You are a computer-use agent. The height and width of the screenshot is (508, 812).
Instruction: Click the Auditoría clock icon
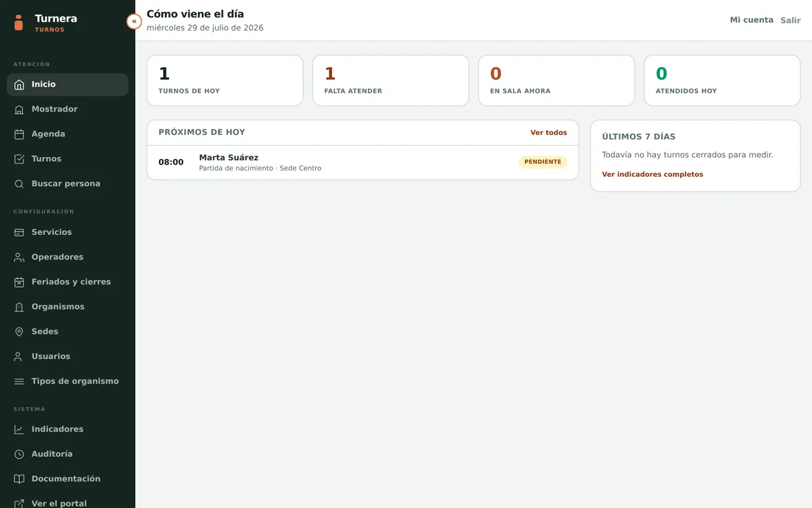click(19, 454)
